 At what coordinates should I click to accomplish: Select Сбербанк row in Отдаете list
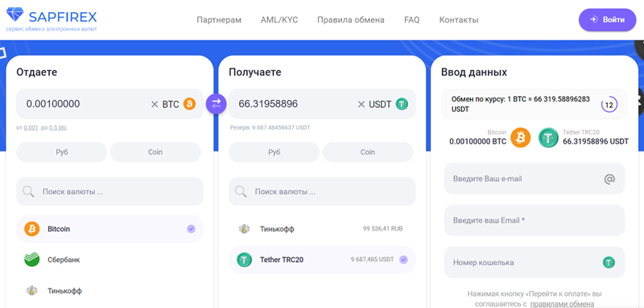[x=109, y=260]
